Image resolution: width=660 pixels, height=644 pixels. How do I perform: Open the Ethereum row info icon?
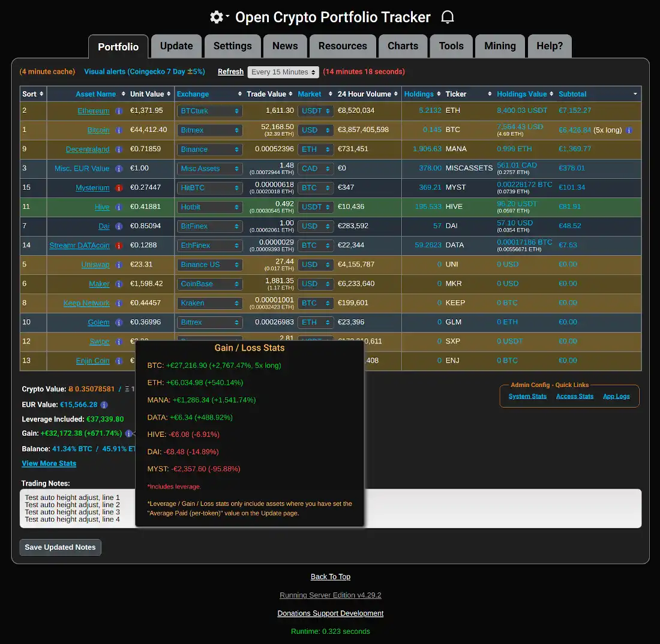pyautogui.click(x=119, y=111)
